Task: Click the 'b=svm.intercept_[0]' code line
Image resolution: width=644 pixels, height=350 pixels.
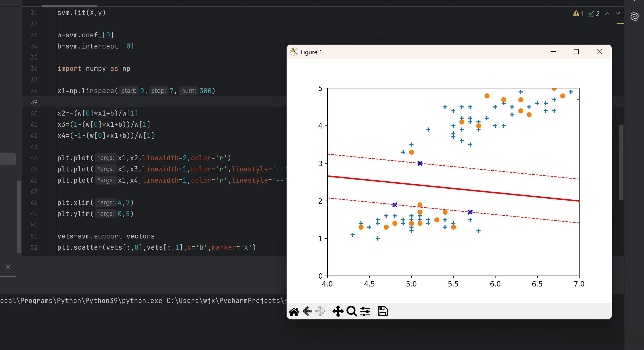Action: tap(96, 46)
